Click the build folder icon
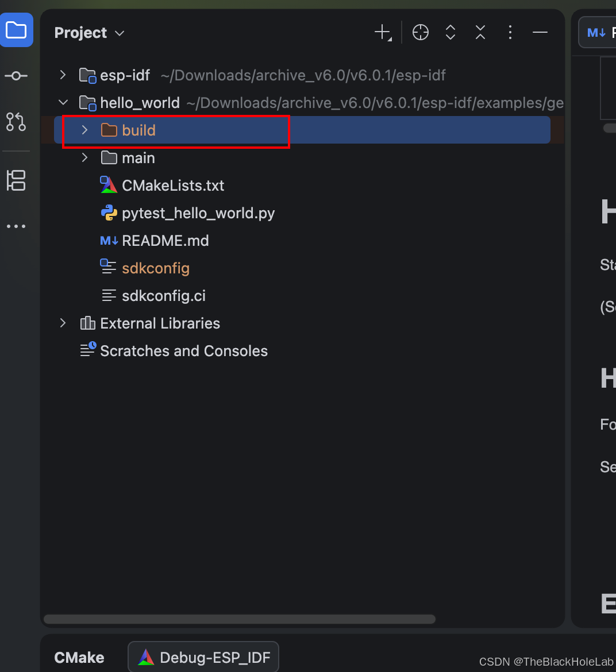 click(109, 130)
